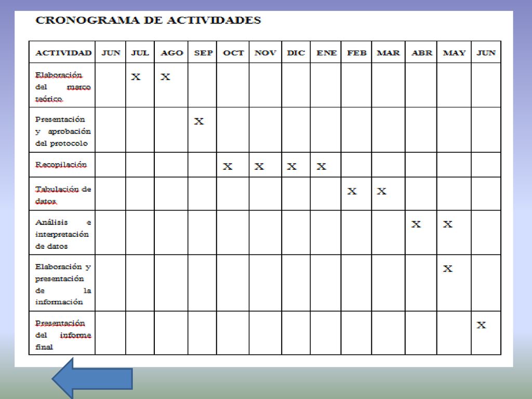Viewport: 532px width, 399px height.
Task: Click the 'ABR' column header
Action: pos(422,53)
